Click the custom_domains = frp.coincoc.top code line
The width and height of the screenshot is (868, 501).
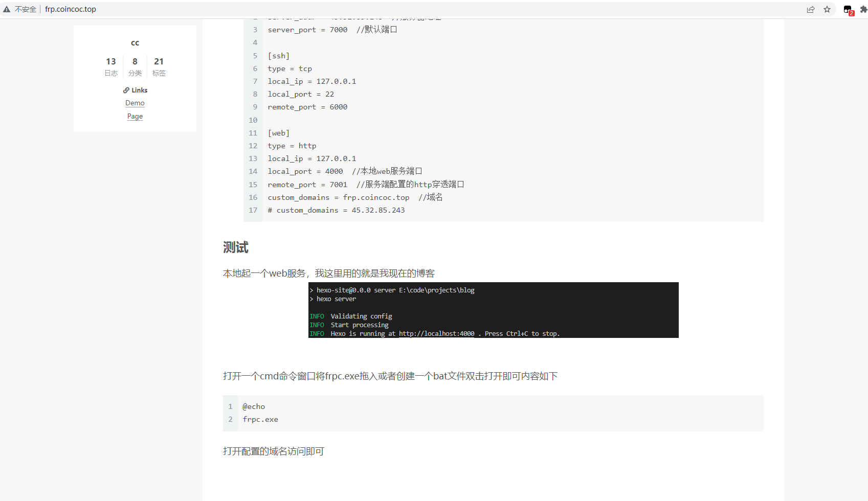pos(339,197)
